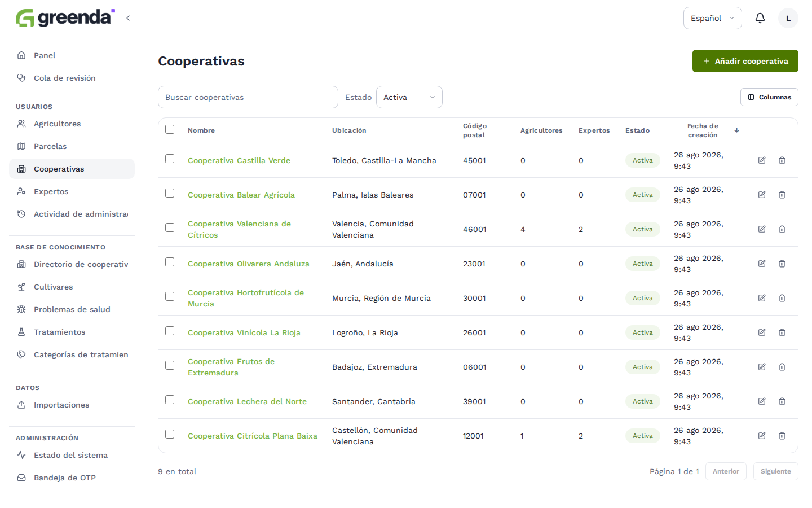Go to Panel in sidebar
The height and width of the screenshot is (508, 812).
coord(72,55)
